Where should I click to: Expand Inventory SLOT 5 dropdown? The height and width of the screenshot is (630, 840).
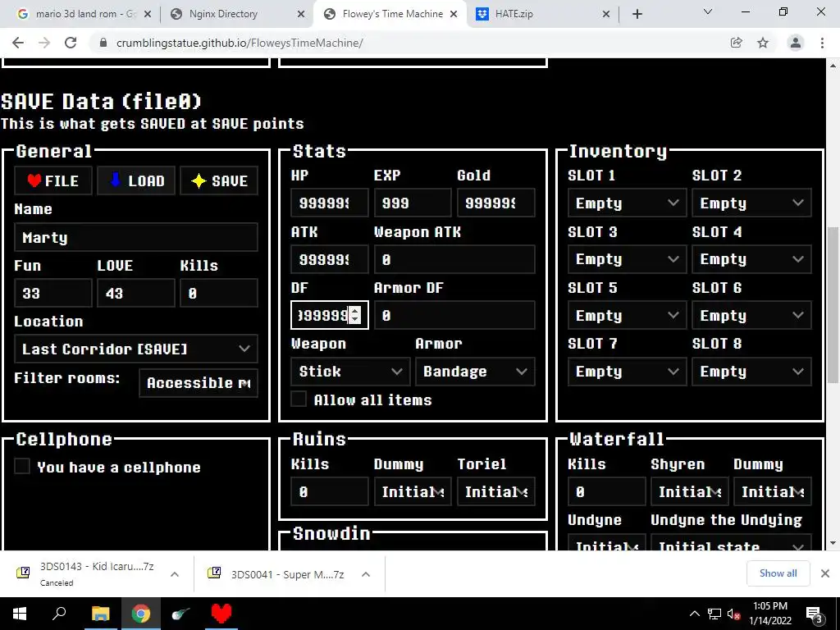pyautogui.click(x=627, y=316)
